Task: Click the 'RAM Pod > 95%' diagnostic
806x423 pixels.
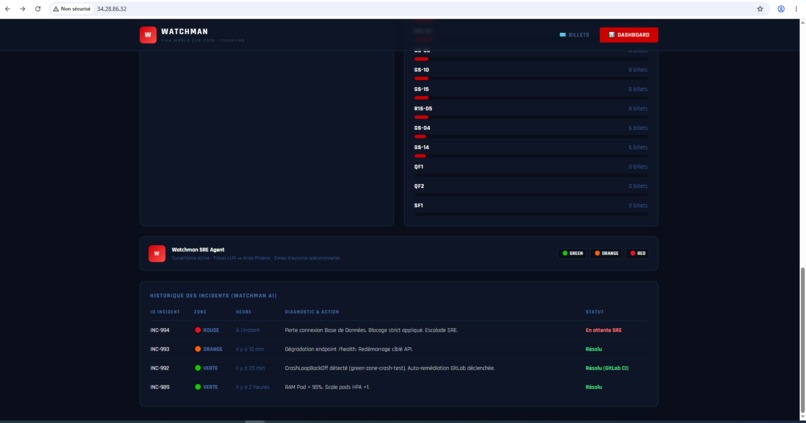Action: pyautogui.click(x=327, y=387)
